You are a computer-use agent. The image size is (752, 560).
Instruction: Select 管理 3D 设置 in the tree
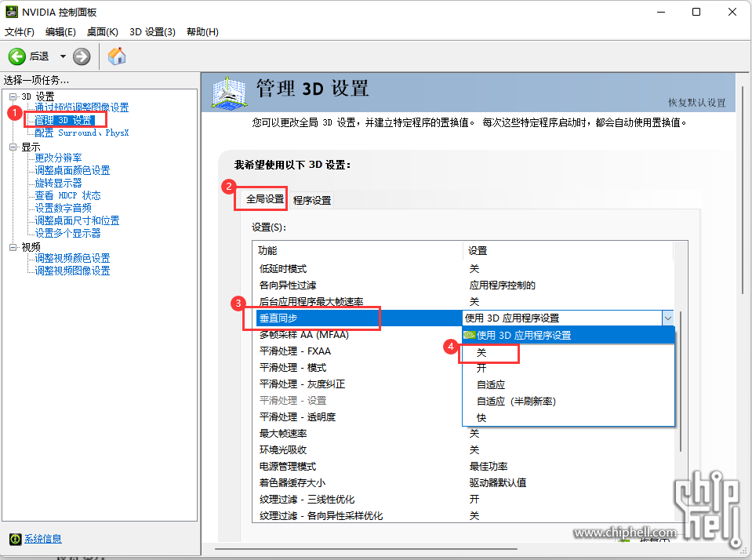point(64,120)
